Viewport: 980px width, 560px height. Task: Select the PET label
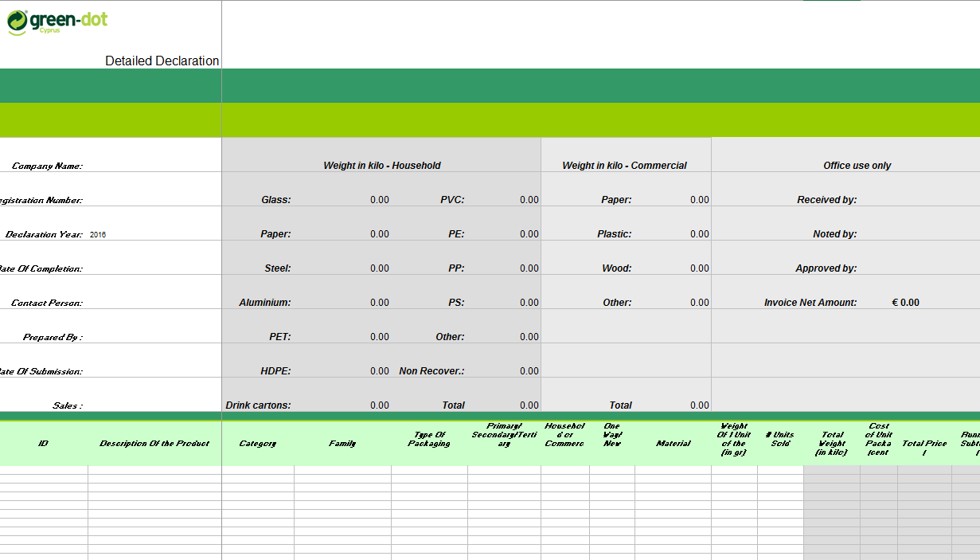click(280, 337)
